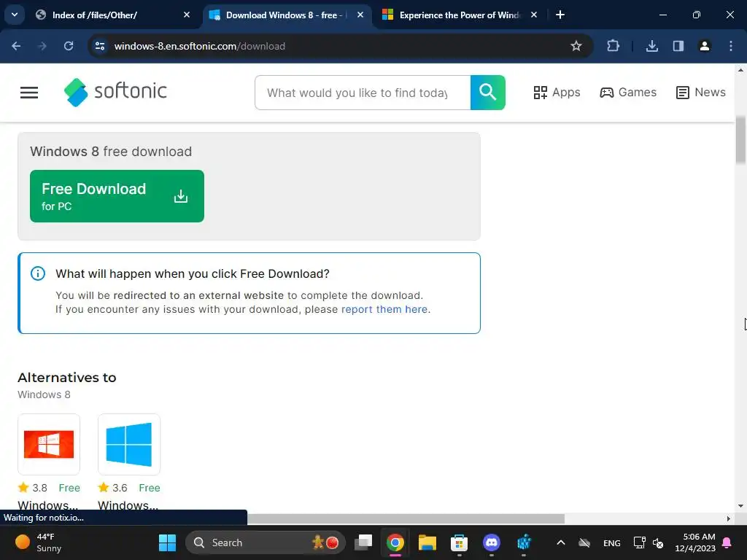Click the info icon in the notice box
This screenshot has height=560, width=747.
(x=38, y=273)
